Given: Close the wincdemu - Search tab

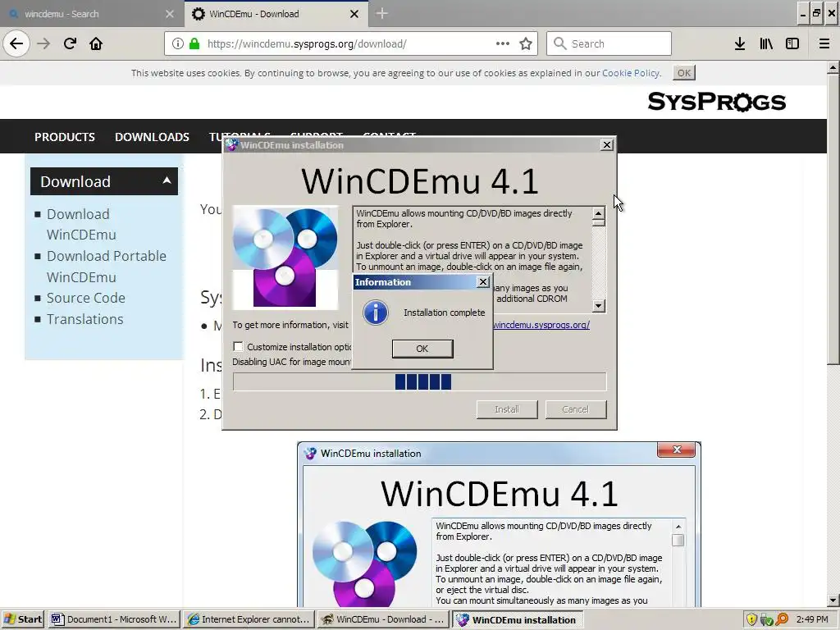Looking at the screenshot, I should point(170,14).
